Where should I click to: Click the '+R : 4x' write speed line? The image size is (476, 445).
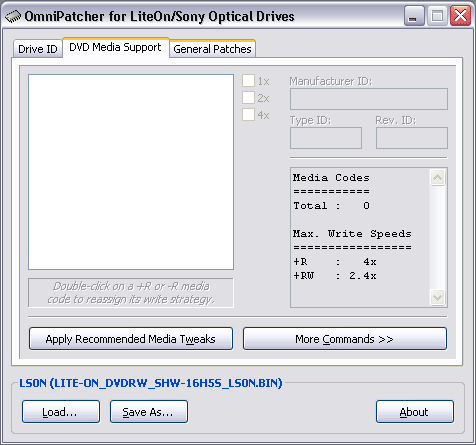tap(335, 262)
